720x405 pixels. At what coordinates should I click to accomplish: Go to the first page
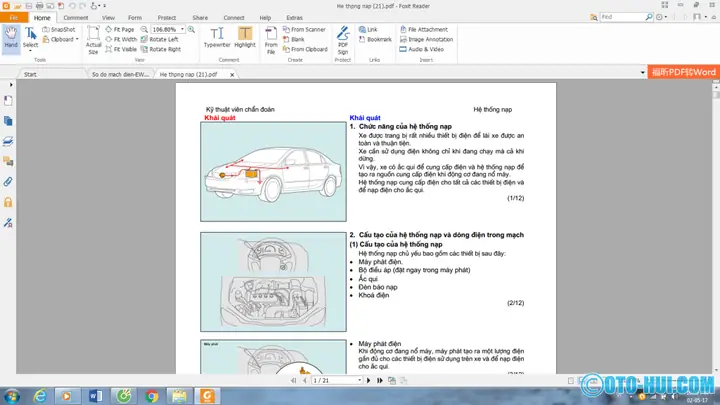pos(293,380)
